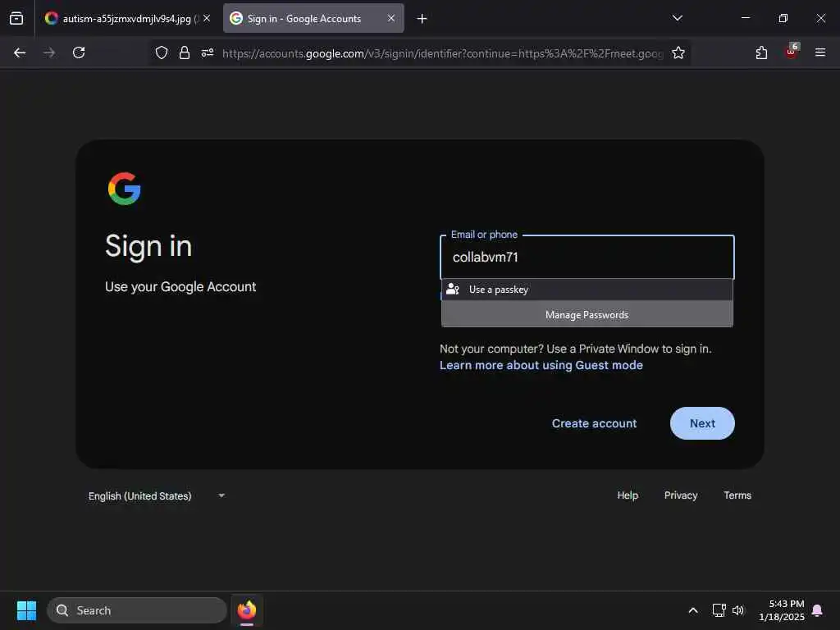List all tabs dropdown arrow
Viewport: 840px width, 630px height.
[x=677, y=18]
